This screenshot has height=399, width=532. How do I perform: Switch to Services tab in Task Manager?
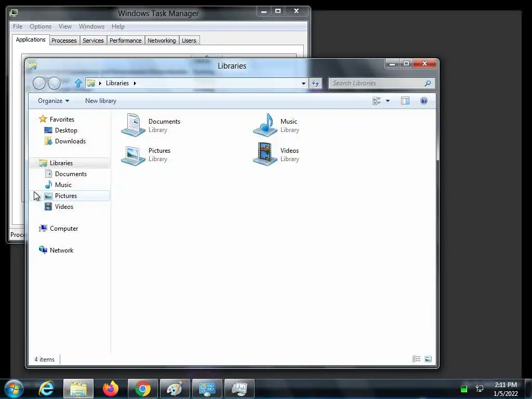pos(94,41)
